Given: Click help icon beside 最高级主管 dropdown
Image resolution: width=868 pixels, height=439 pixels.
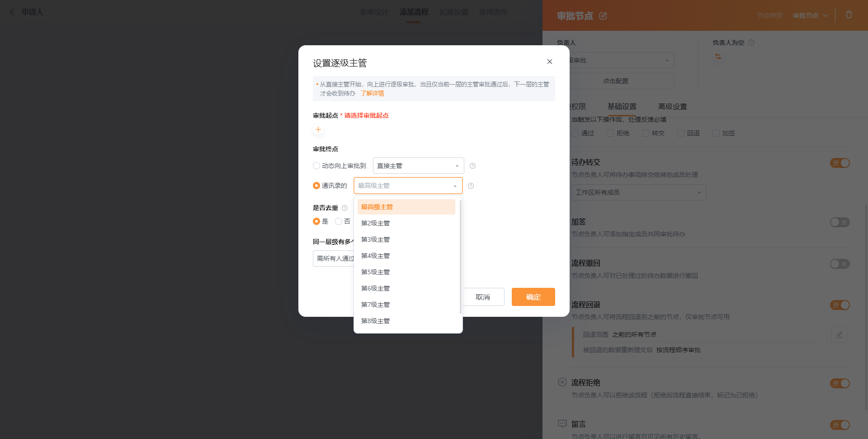Looking at the screenshot, I should pyautogui.click(x=471, y=186).
